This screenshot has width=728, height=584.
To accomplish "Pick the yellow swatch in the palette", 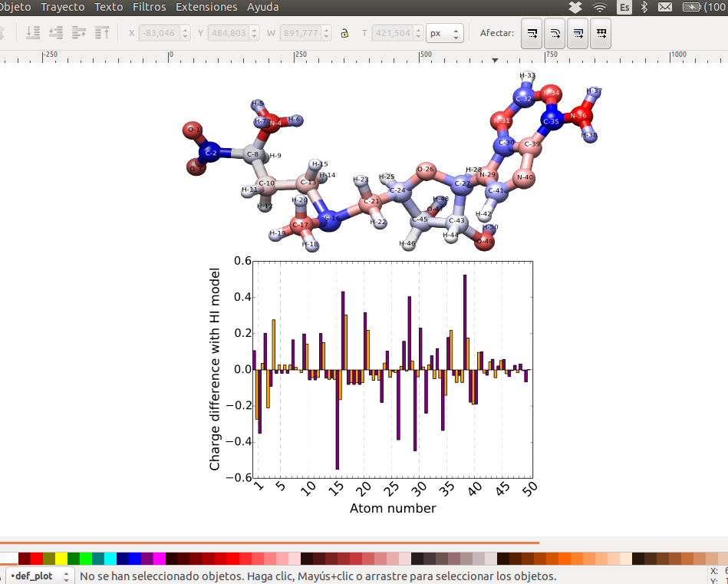I will [x=61, y=558].
